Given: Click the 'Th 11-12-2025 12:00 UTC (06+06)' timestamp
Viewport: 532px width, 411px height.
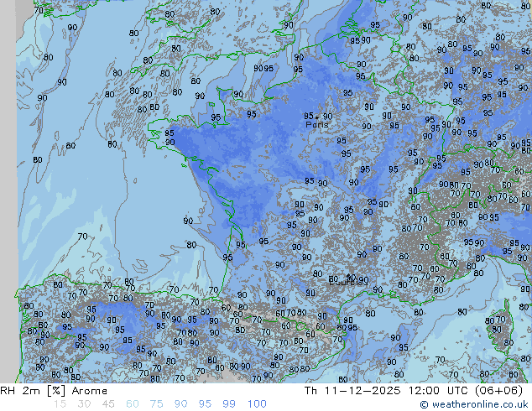Looking at the screenshot, I should click(413, 391).
